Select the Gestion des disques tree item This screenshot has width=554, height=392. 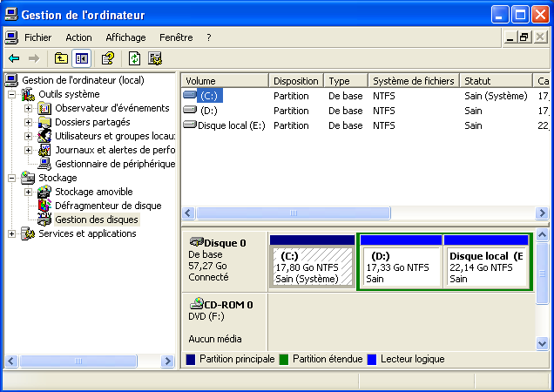[x=97, y=220]
